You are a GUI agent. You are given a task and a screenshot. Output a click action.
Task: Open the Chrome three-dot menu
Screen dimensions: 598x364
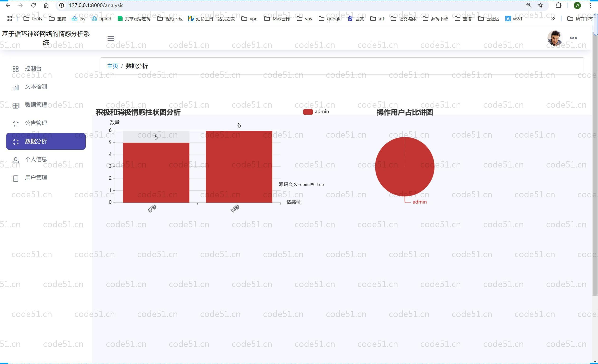(x=590, y=5)
